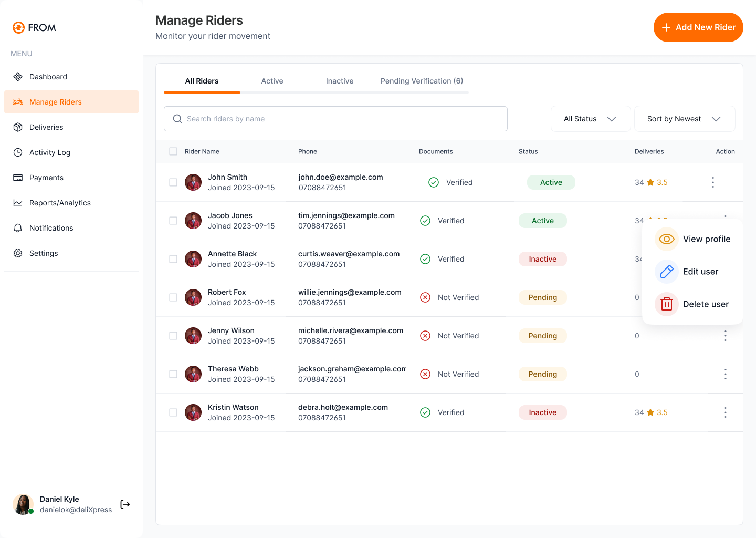Toggle the select-all checkbox in table header
Screen dimensions: 756x538
[x=173, y=151]
